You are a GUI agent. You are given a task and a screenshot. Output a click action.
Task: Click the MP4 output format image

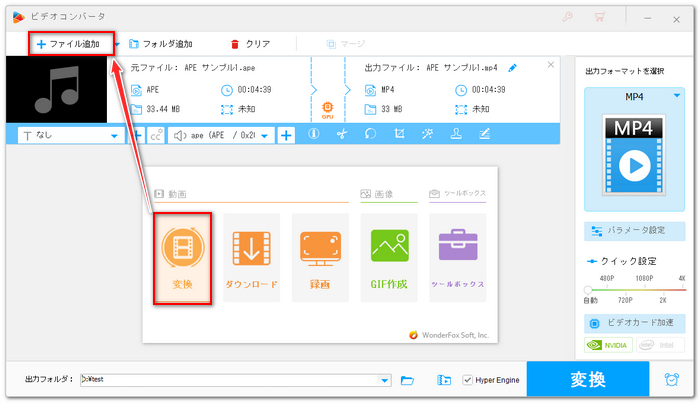[x=634, y=155]
